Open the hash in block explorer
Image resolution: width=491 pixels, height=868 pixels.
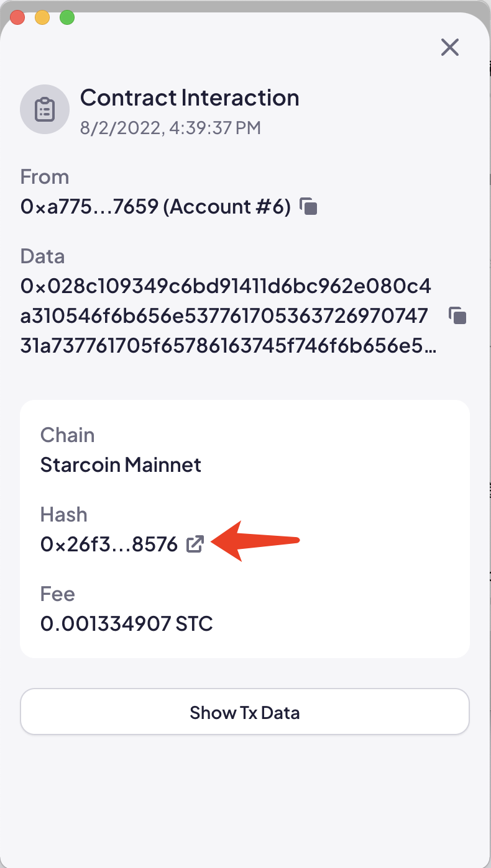pos(195,545)
